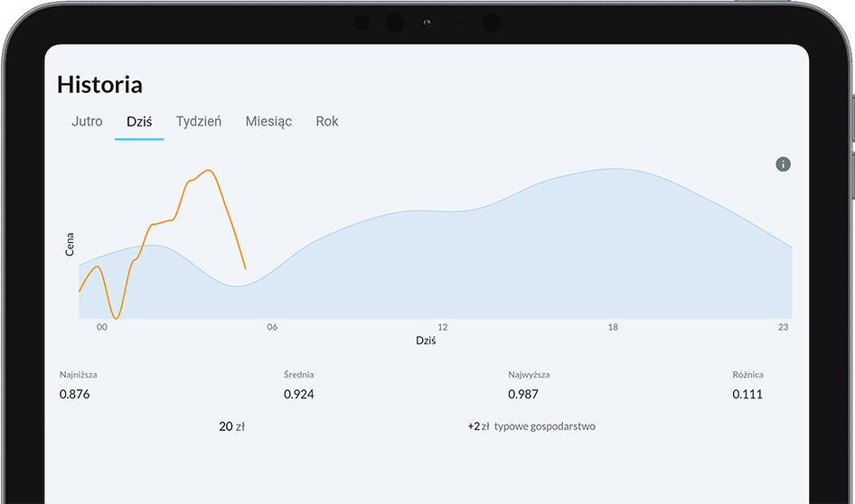
Task: Click the orange price line peak
Action: 209,171
